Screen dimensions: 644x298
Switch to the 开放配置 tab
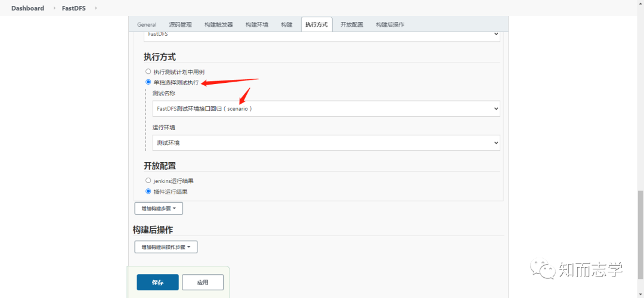352,24
